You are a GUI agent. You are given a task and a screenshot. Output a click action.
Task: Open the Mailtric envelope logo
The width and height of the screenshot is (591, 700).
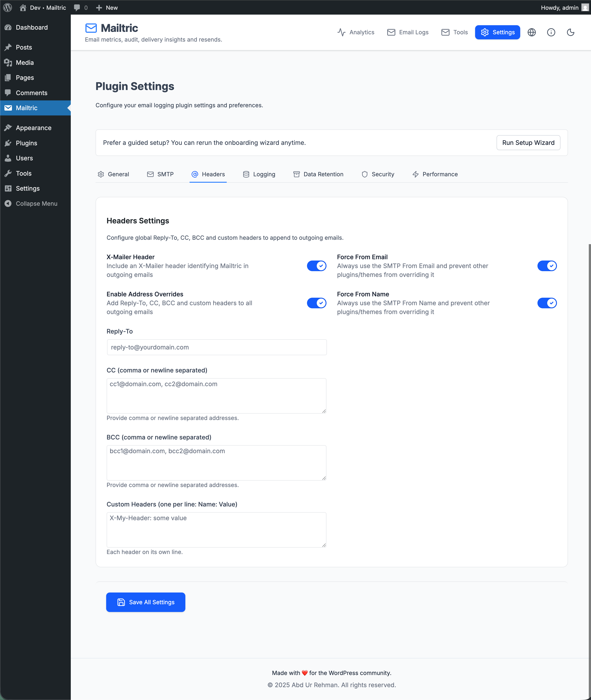click(x=91, y=28)
